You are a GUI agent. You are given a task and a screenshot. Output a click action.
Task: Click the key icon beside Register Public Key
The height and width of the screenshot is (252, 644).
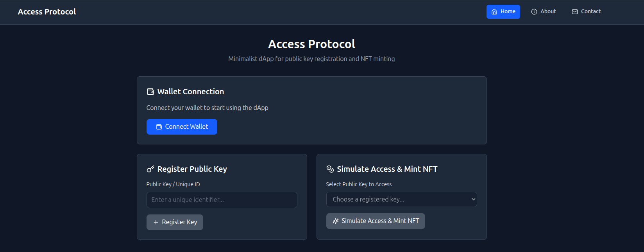tap(150, 169)
